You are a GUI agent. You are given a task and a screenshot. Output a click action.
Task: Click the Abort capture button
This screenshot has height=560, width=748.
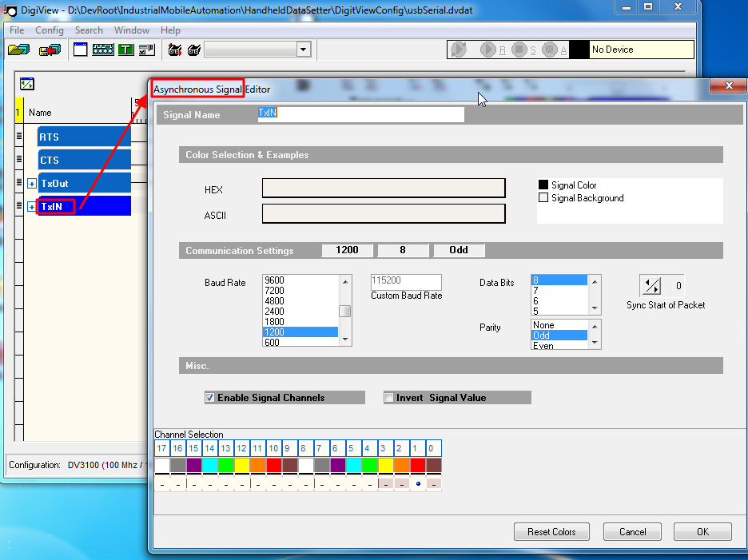click(550, 50)
